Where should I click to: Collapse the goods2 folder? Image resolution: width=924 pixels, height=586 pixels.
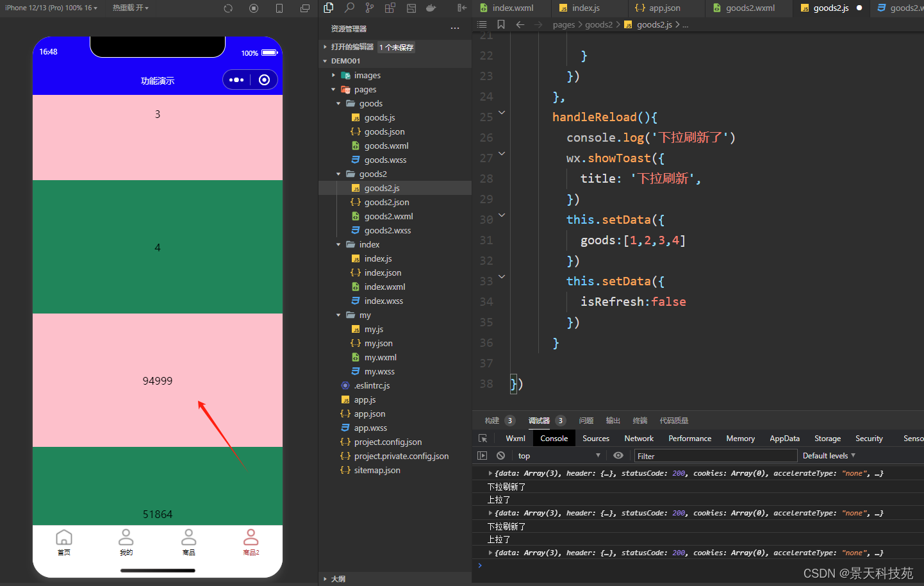tap(339, 174)
